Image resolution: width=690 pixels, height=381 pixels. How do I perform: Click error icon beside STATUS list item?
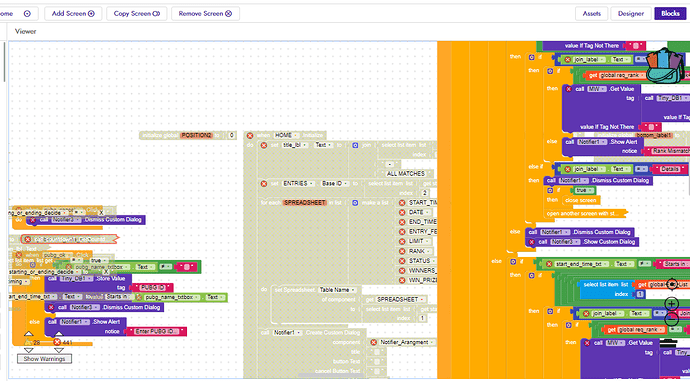pos(402,261)
